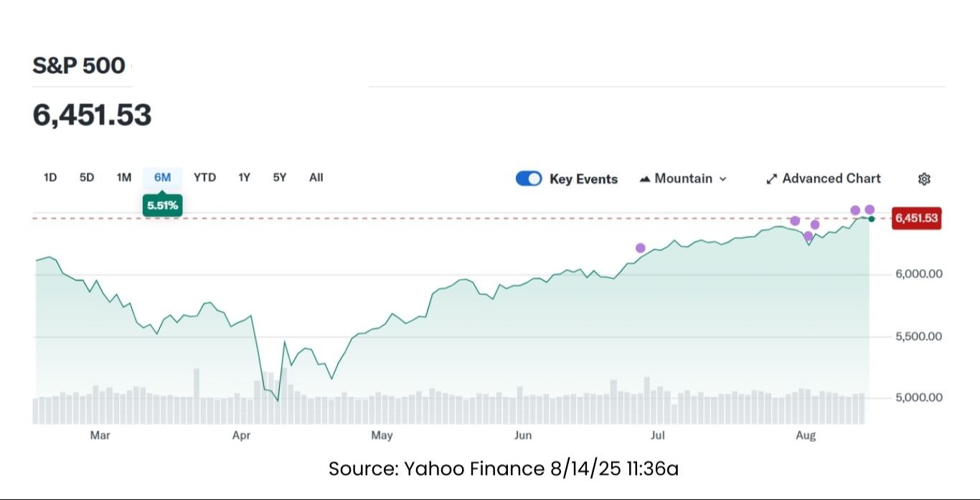Show the 5Y chart range
Screen dimensions: 980x500
(280, 177)
